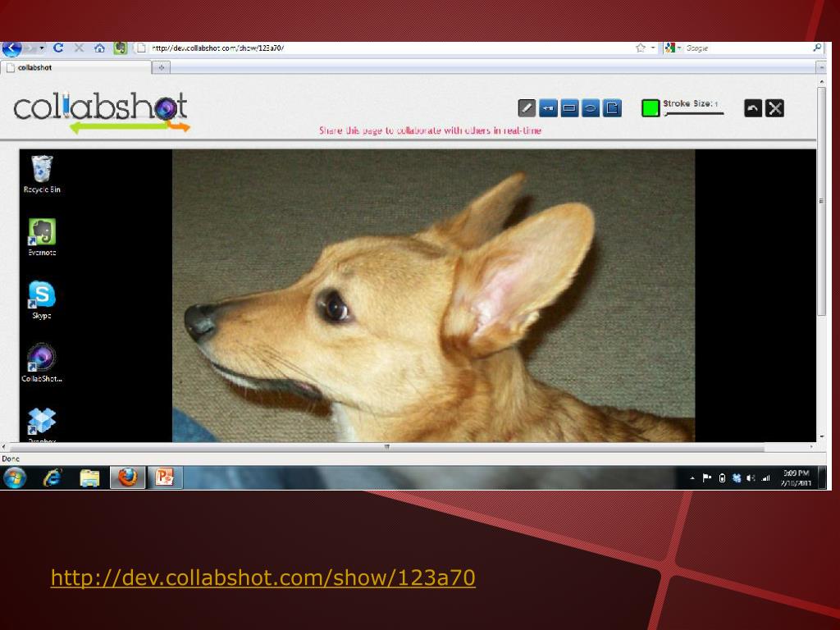The image size is (840, 630).
Task: Click the dog photo in the canvas
Action: click(433, 295)
